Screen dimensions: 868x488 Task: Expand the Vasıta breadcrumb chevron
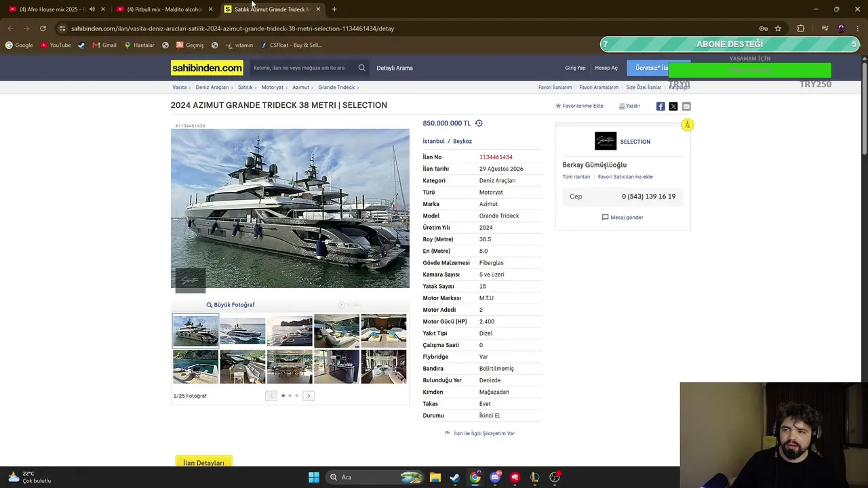pos(191,87)
